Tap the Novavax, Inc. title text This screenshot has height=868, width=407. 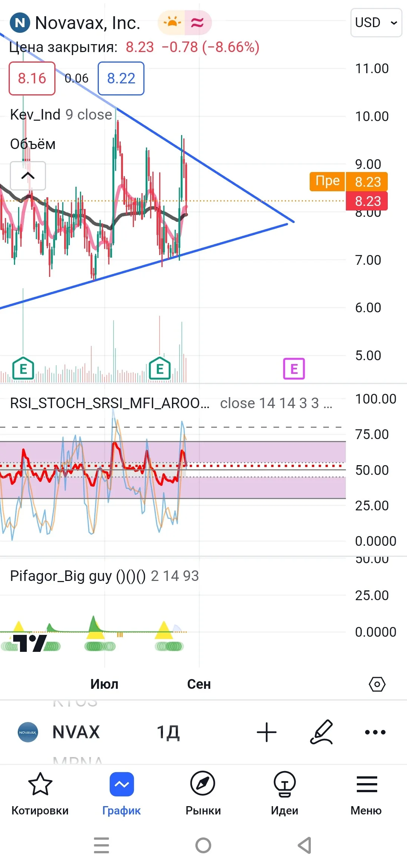click(x=88, y=23)
